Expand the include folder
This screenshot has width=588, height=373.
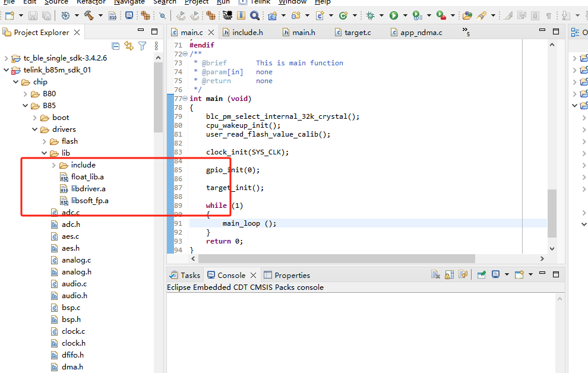pyautogui.click(x=53, y=165)
